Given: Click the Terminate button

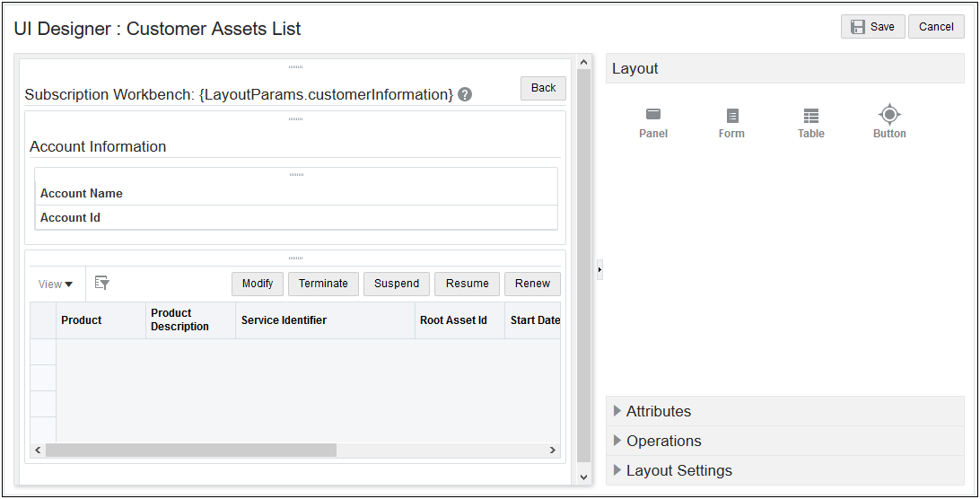Looking at the screenshot, I should pos(323,284).
